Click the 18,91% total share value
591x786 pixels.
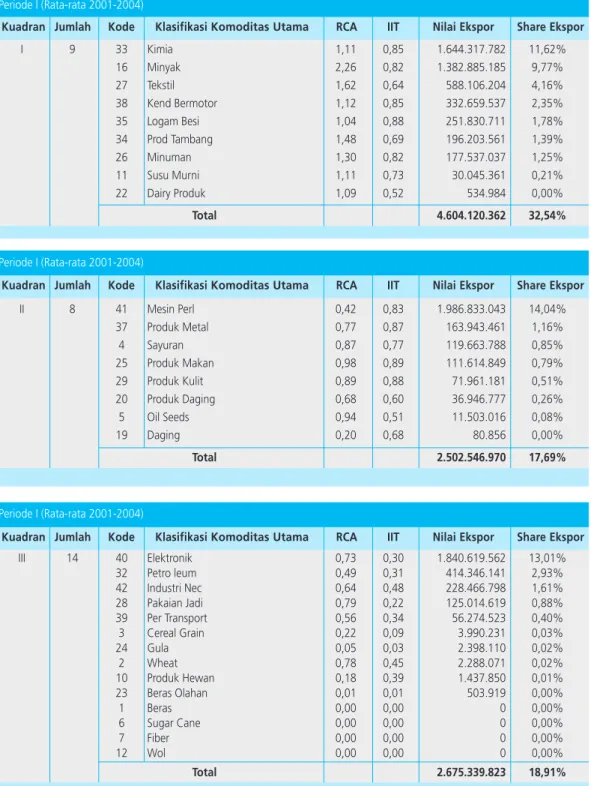pyautogui.click(x=547, y=772)
